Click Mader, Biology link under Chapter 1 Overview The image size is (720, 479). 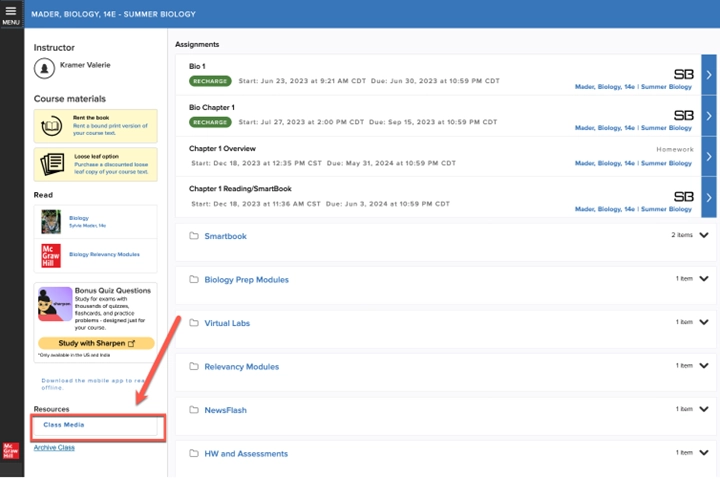[x=633, y=163]
